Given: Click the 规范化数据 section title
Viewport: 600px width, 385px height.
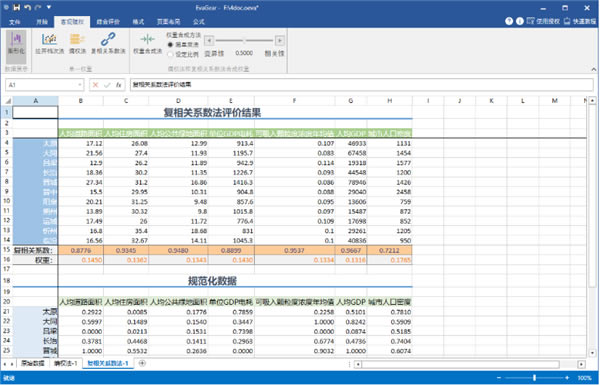Looking at the screenshot, I should [212, 281].
